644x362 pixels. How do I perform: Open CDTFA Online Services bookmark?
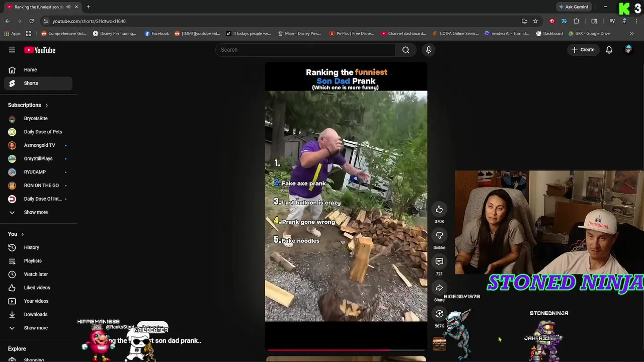455,34
